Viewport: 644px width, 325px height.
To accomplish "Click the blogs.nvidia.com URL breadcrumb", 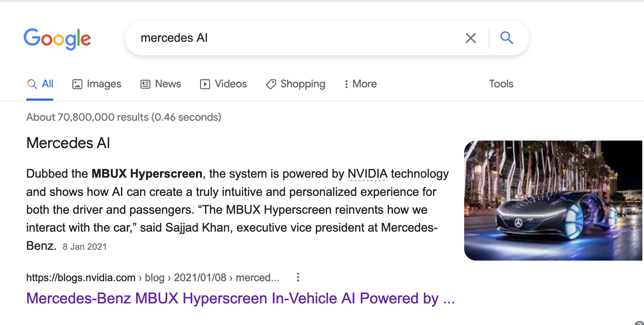I will point(81,278).
